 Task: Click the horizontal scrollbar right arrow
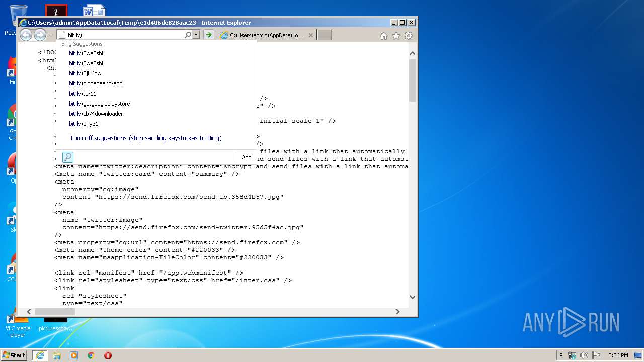pos(397,312)
